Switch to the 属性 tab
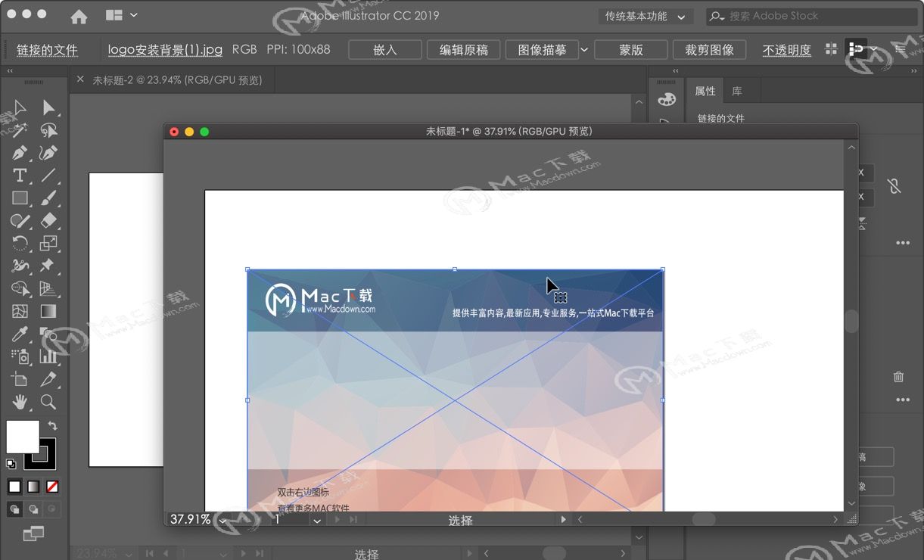This screenshot has height=560, width=924. point(705,91)
